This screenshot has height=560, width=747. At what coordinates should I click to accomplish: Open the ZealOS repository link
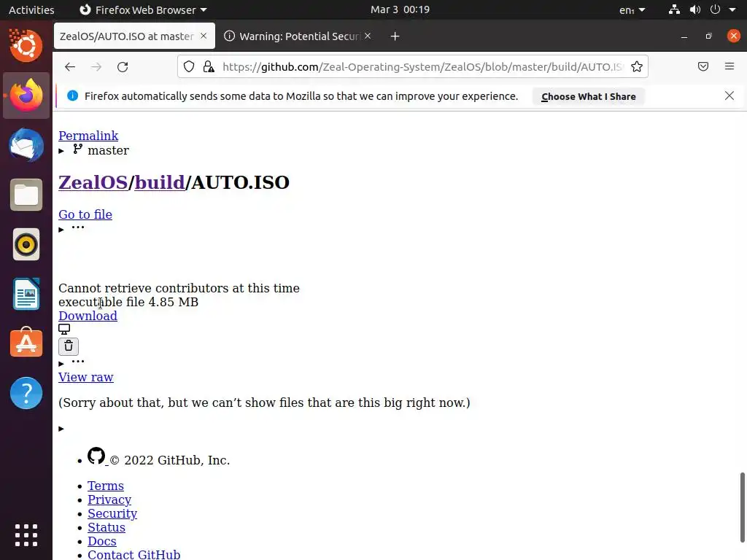pyautogui.click(x=93, y=182)
